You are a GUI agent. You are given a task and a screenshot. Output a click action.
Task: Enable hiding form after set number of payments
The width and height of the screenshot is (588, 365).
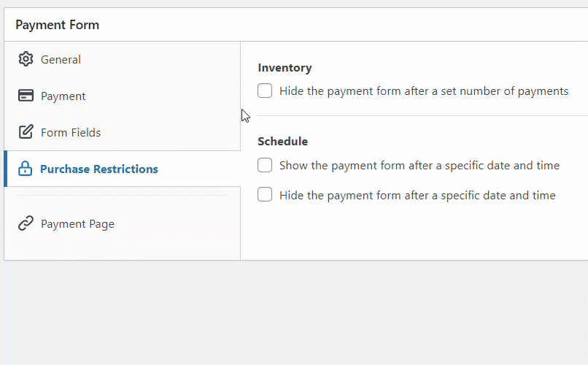(265, 91)
